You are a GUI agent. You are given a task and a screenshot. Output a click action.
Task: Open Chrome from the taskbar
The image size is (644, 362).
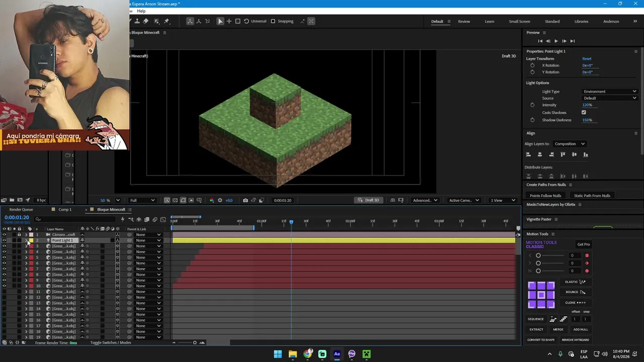point(307,354)
